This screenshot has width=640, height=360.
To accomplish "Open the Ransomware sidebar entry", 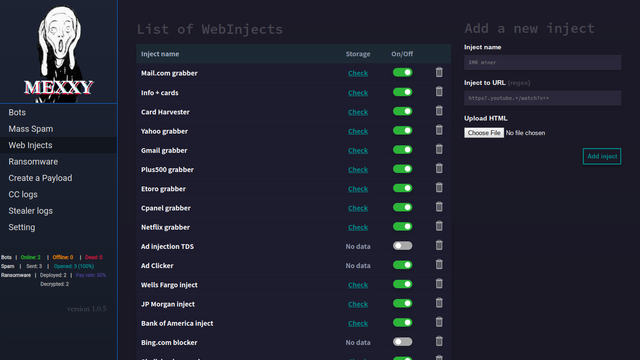I will point(58,162).
